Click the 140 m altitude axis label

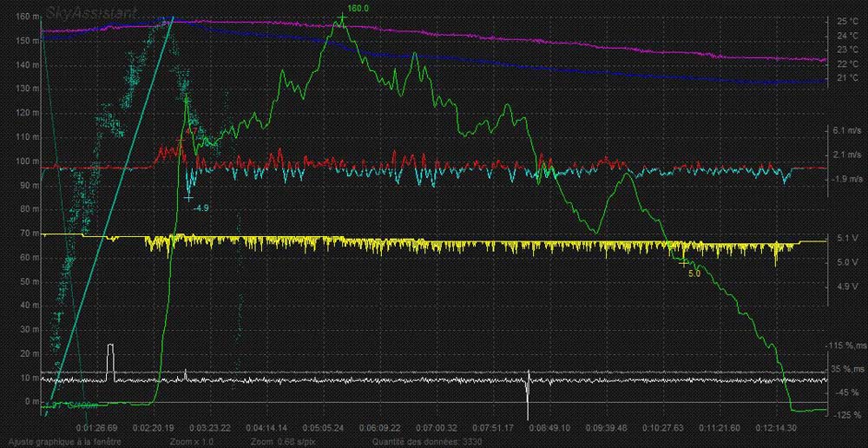(28, 65)
